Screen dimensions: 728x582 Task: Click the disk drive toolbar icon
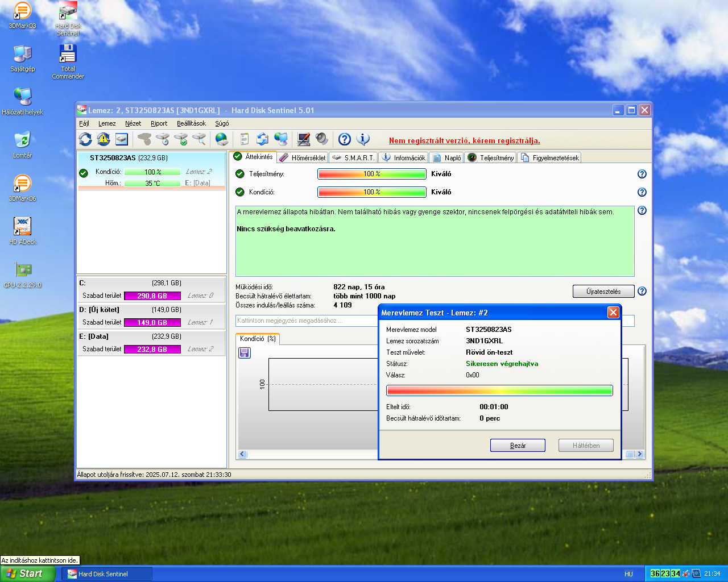pyautogui.click(x=122, y=139)
